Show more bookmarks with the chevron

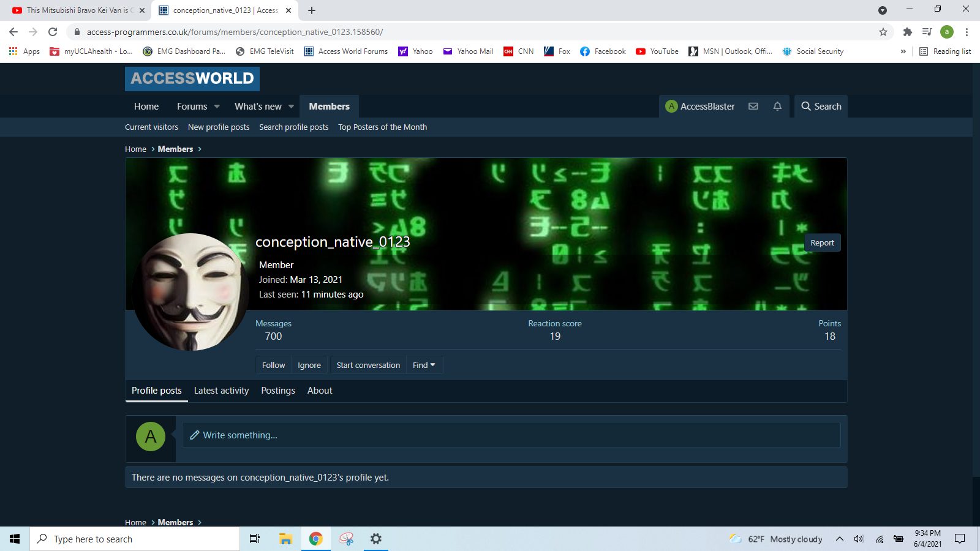coord(903,51)
